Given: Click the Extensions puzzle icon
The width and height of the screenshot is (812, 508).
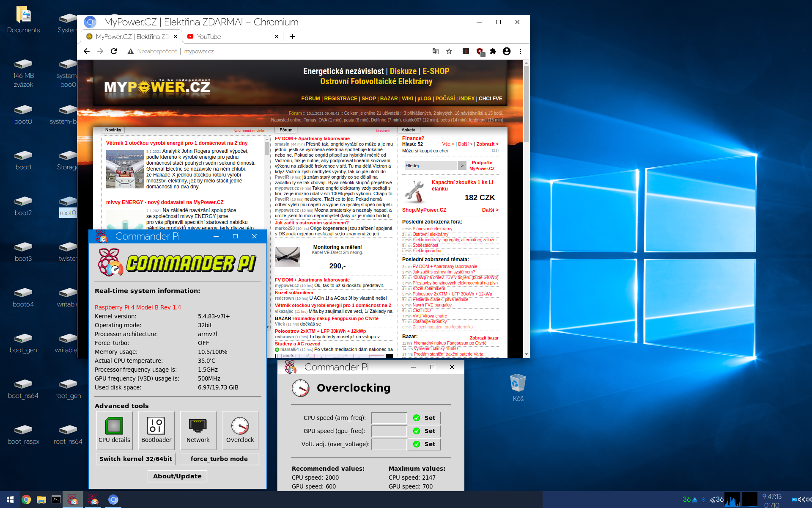Looking at the screenshot, I should (x=493, y=51).
